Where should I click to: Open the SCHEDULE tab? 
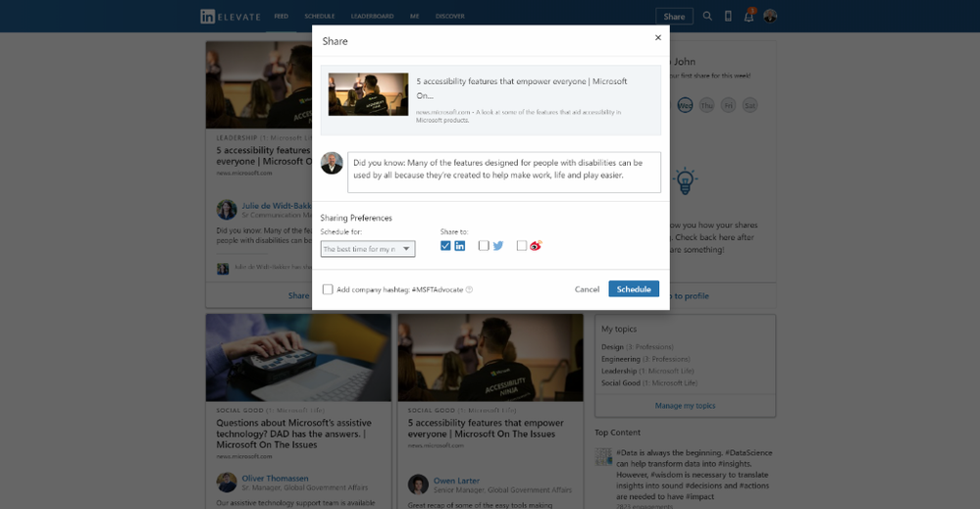(x=320, y=17)
